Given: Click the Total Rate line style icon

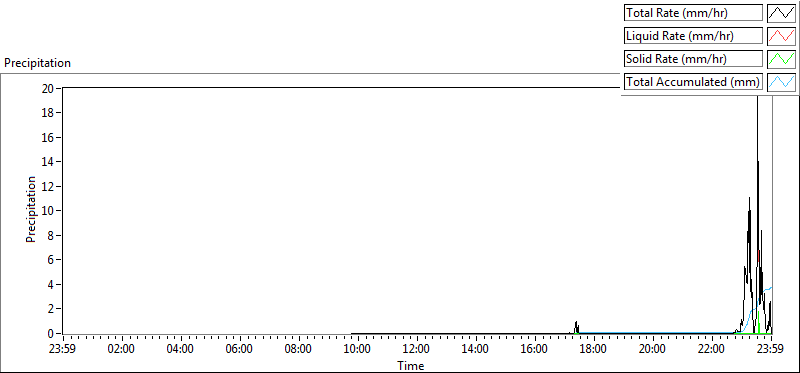Looking at the screenshot, I should (782, 12).
